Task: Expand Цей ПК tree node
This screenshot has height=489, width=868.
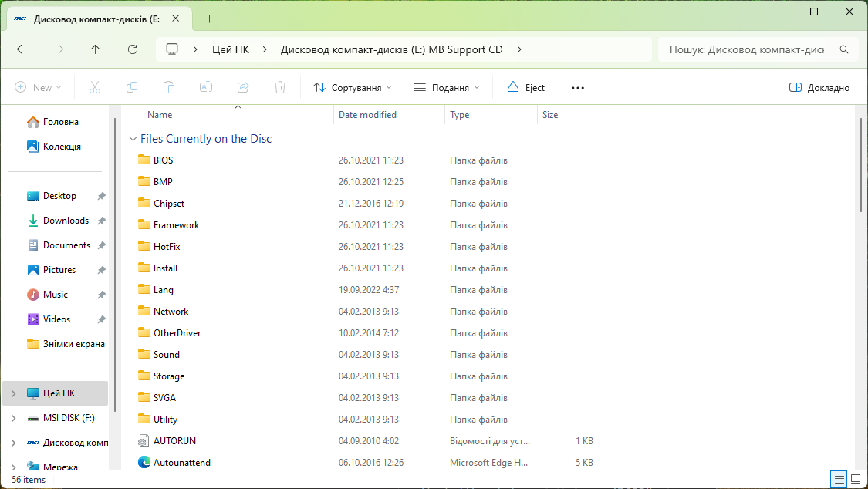Action: click(14, 393)
